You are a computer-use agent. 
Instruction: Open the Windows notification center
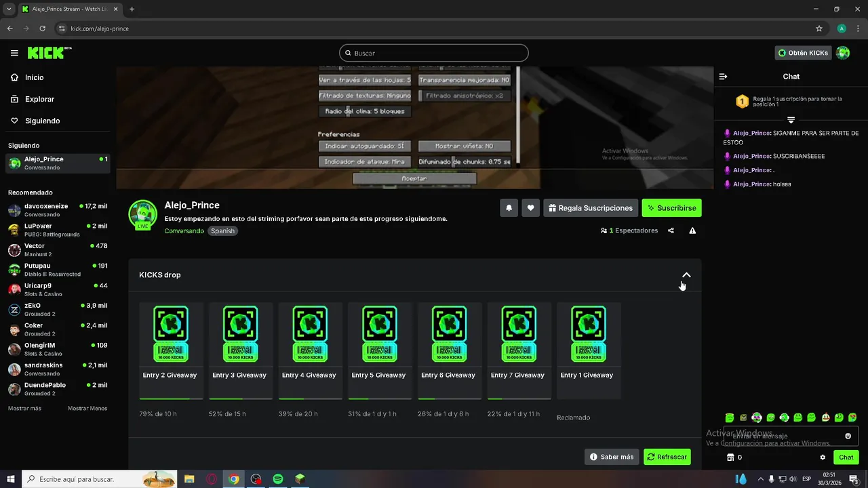click(x=853, y=479)
